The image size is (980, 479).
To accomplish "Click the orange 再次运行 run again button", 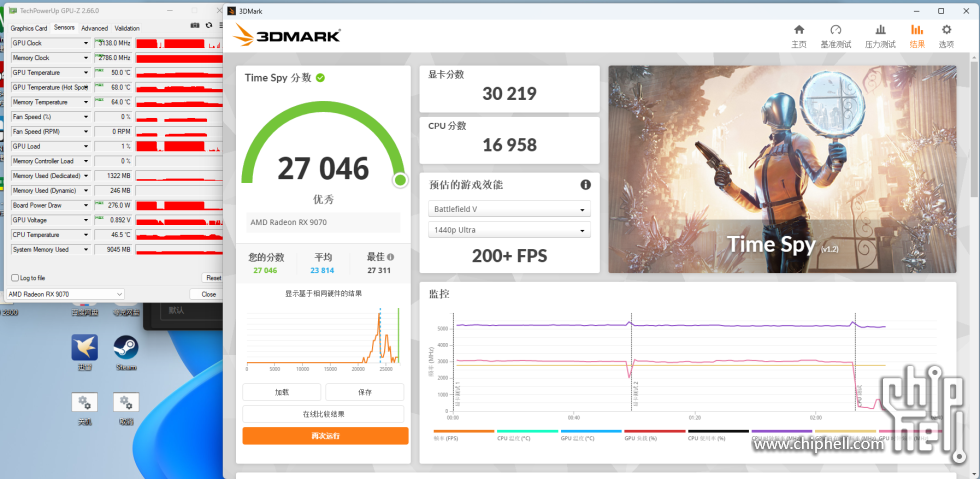I will pyautogui.click(x=326, y=436).
